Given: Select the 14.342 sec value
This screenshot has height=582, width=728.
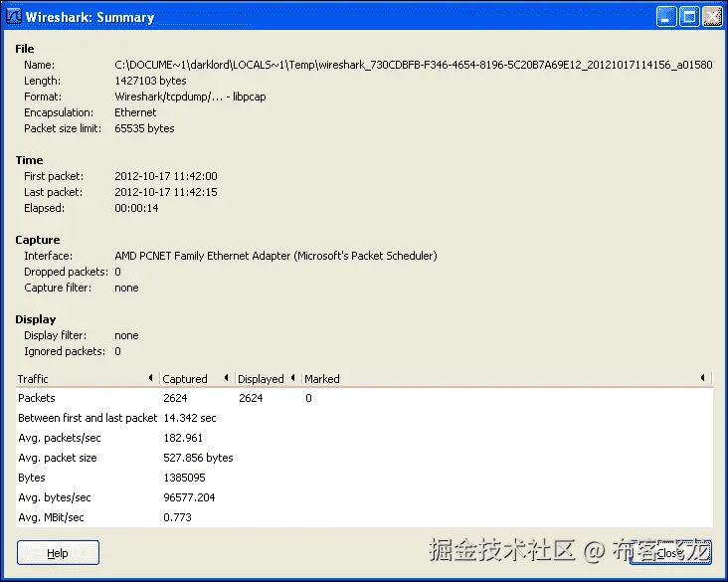Looking at the screenshot, I should pyautogui.click(x=190, y=418).
